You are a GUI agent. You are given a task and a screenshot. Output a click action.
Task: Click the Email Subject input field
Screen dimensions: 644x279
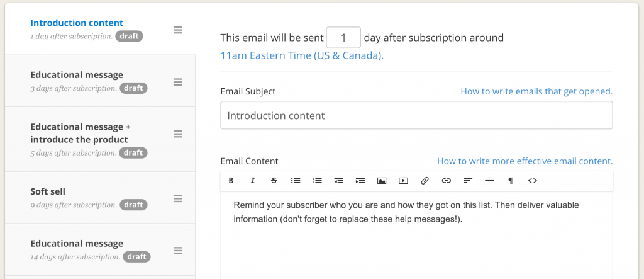pos(416,115)
